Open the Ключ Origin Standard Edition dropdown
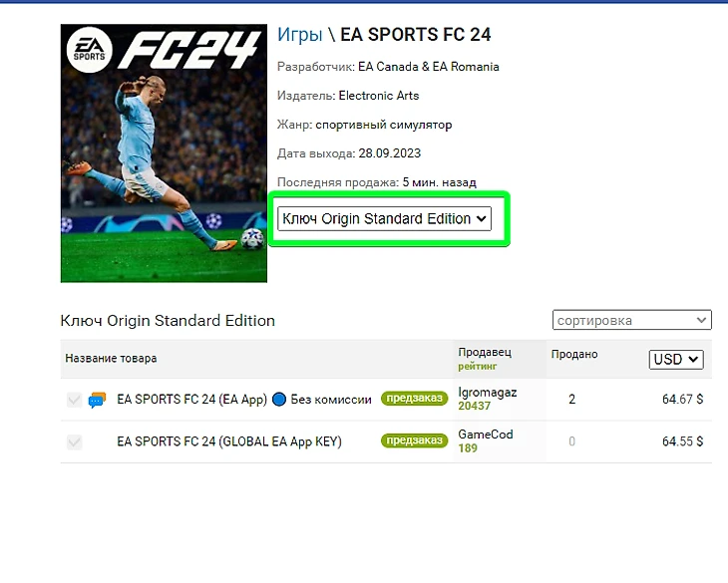 coord(384,218)
